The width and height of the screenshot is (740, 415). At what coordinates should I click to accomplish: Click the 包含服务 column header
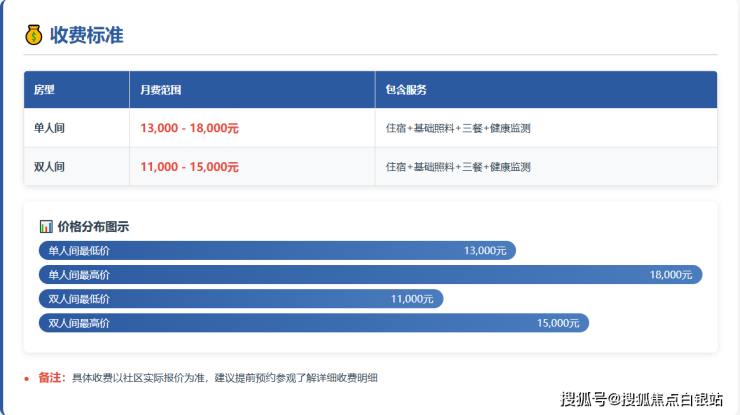406,90
